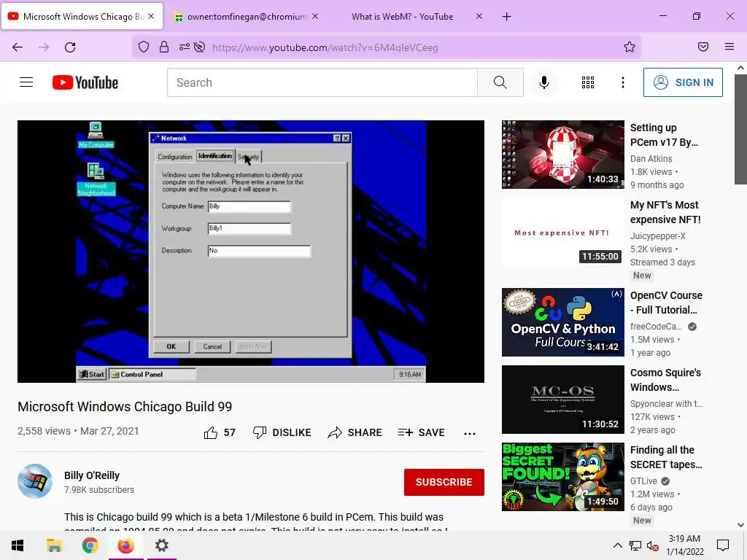Show hidden tray icons chevron
This screenshot has width=747, height=560.
tap(617, 545)
